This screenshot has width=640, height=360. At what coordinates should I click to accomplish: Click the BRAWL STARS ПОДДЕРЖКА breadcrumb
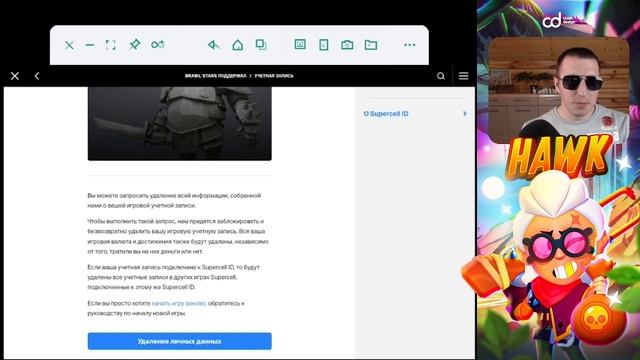[x=216, y=76]
